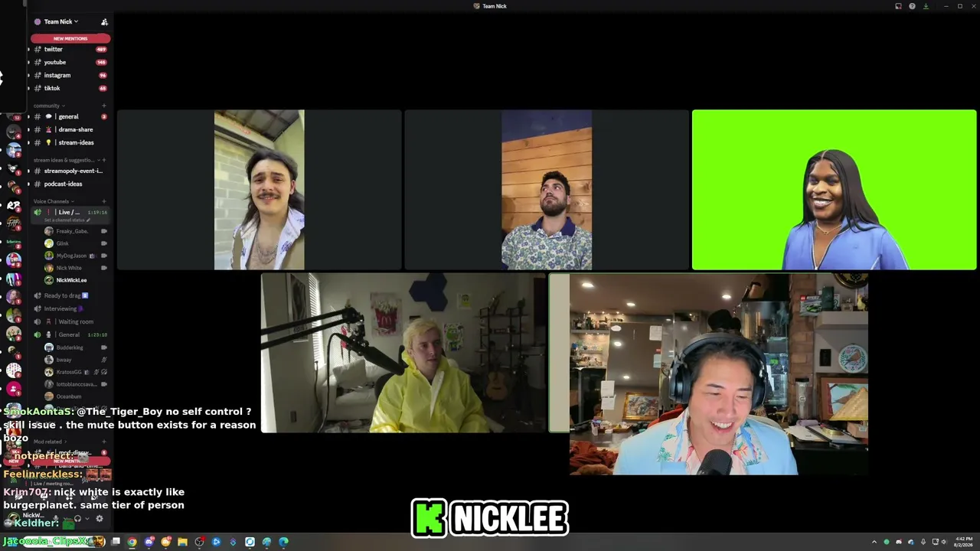Viewport: 980px width, 551px height.
Task: Open the youtube channel
Action: tap(69, 62)
